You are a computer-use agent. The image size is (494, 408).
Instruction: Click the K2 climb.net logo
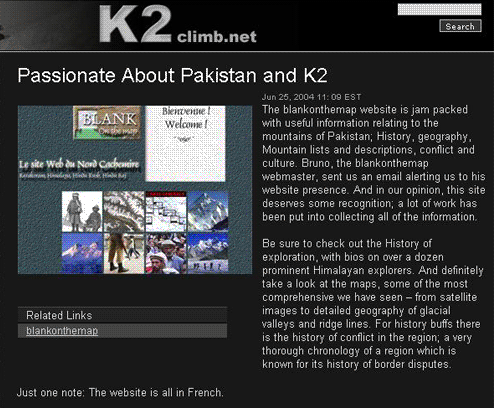click(x=178, y=24)
